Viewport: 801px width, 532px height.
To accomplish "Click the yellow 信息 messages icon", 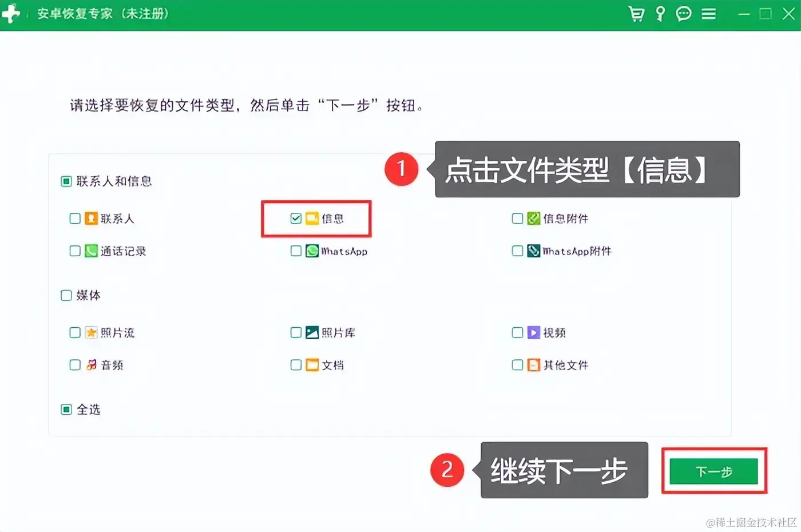I will pos(312,219).
